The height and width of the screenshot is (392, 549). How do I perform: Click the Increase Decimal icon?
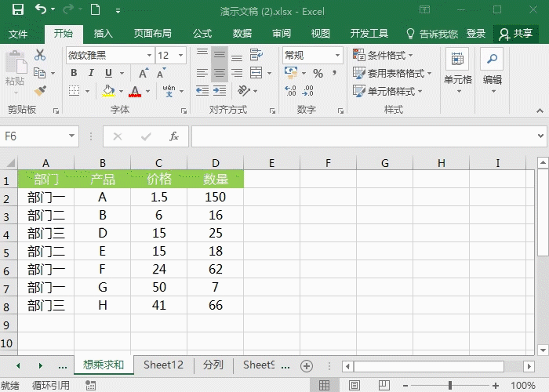click(x=291, y=91)
